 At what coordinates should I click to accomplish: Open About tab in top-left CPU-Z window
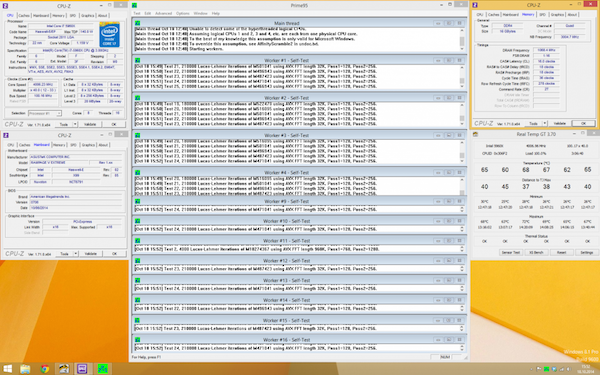(103, 16)
